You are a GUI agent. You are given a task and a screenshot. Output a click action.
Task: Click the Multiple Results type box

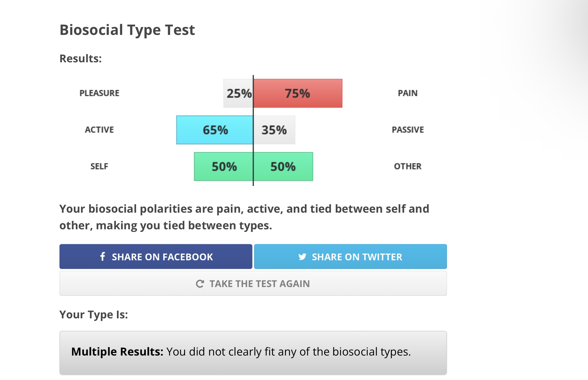click(253, 353)
